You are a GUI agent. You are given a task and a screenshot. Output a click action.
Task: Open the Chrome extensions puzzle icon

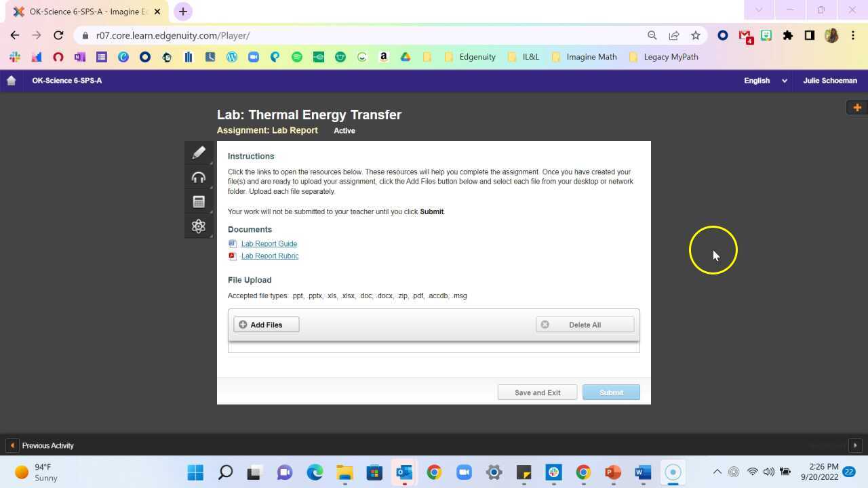point(788,35)
